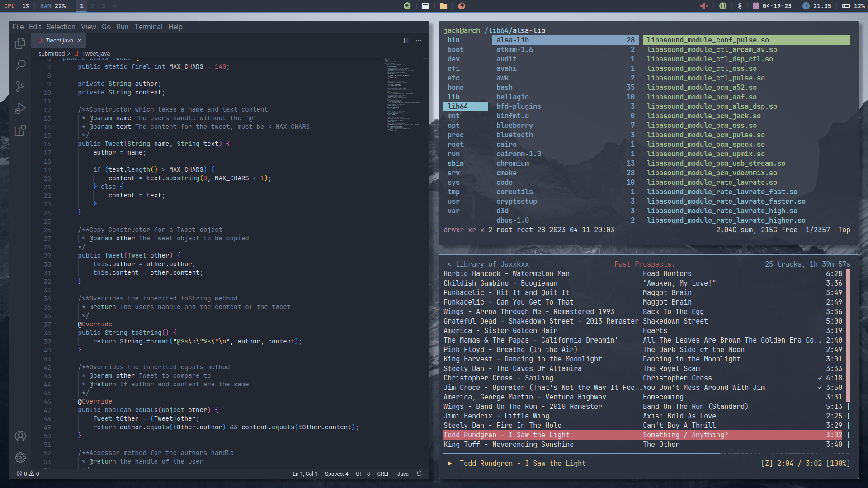This screenshot has height=488, width=868.
Task: Open the Source Control view
Action: pyautogui.click(x=20, y=87)
